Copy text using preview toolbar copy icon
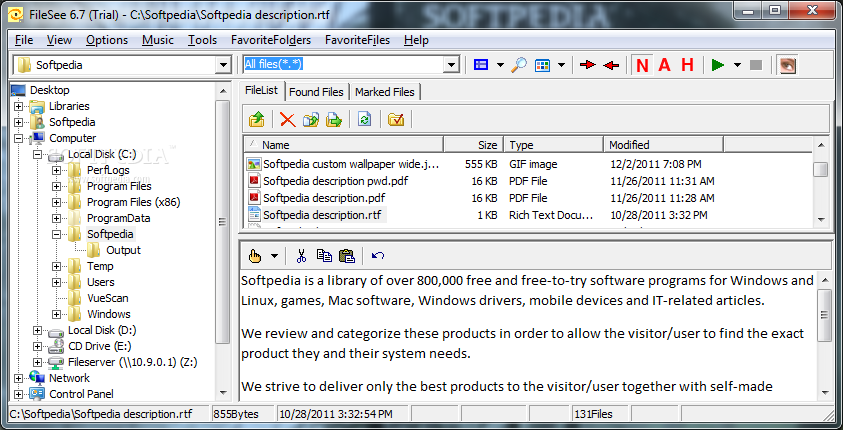Screen dimensions: 843x430 pyautogui.click(x=324, y=256)
